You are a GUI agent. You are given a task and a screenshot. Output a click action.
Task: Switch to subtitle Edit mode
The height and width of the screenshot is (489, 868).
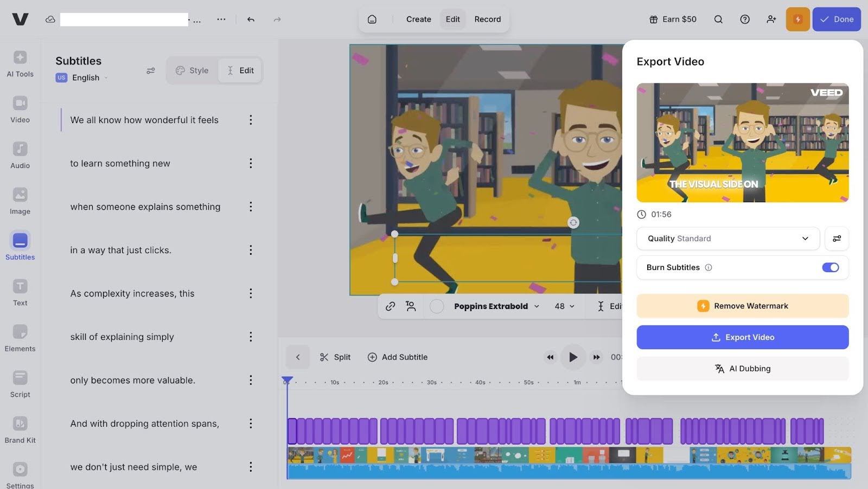pos(240,70)
